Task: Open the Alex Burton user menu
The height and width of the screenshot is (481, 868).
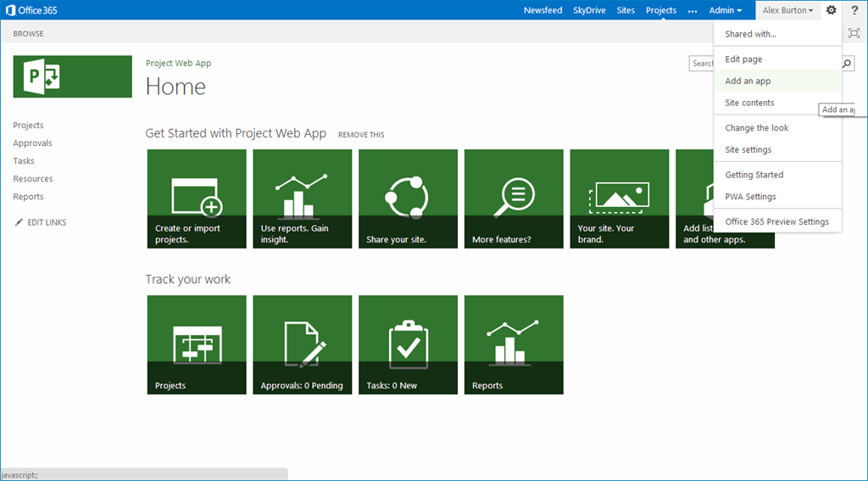Action: pos(787,10)
